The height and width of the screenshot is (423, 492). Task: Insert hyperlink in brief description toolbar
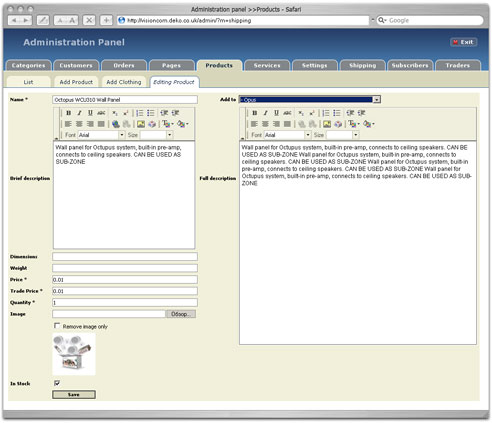coord(116,124)
